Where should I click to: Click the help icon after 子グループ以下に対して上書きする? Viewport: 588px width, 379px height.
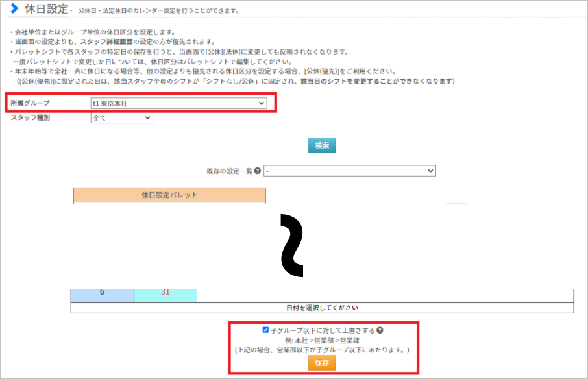(380, 330)
